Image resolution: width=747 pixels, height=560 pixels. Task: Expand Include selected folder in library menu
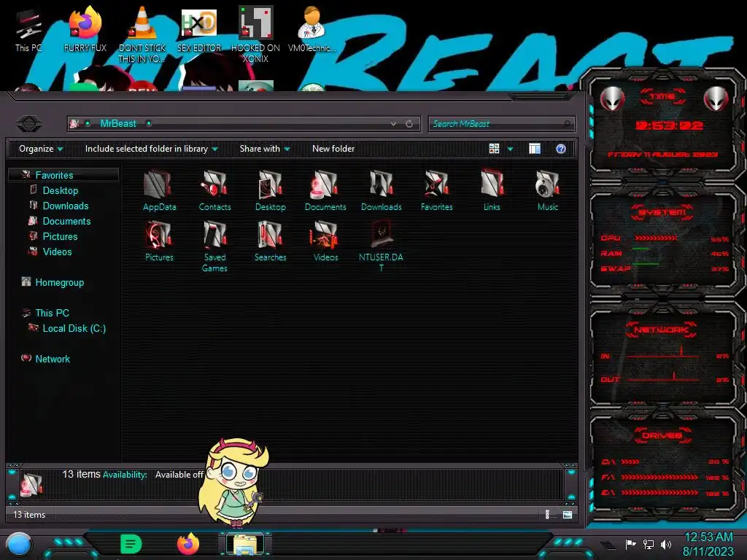[152, 149]
